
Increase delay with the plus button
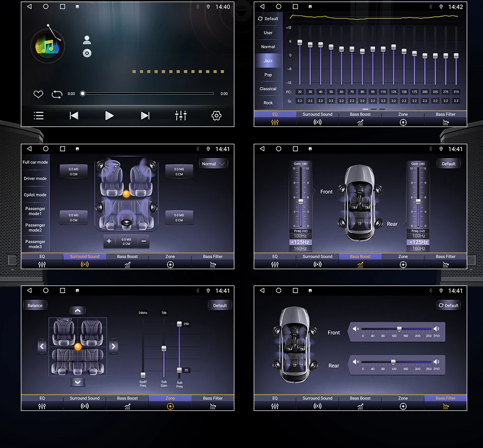109,241
